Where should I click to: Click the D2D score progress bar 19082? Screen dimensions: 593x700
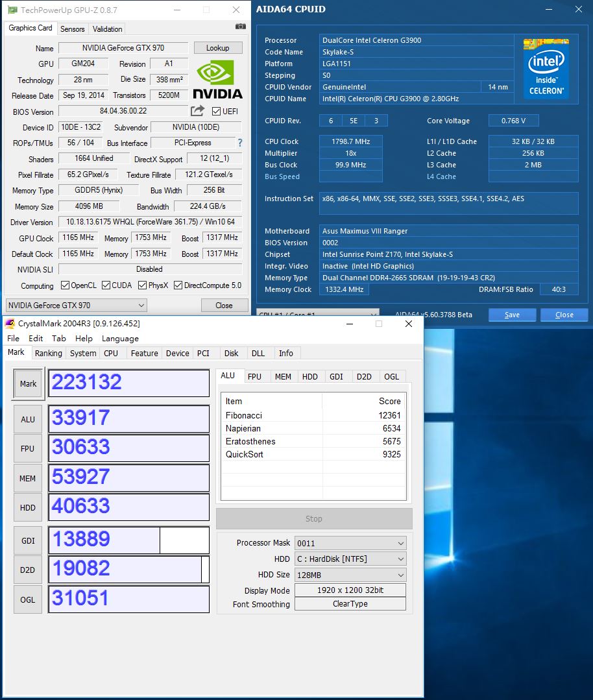128,570
